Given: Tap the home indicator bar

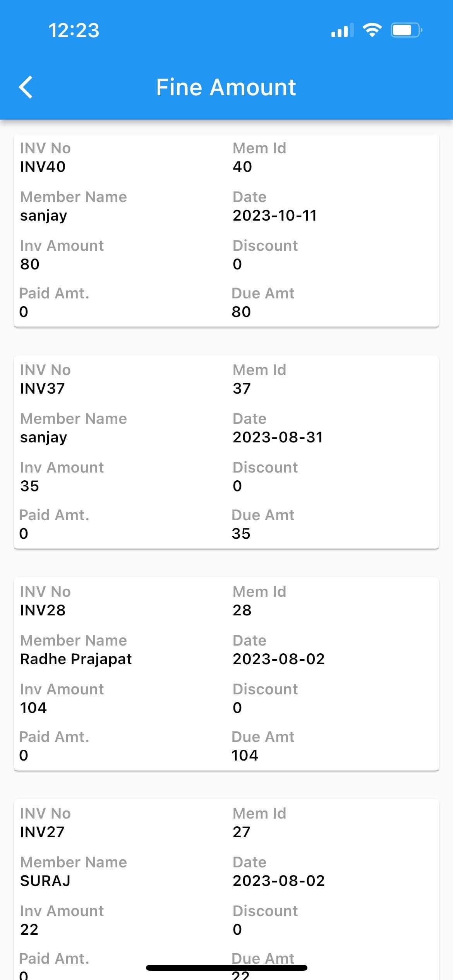Looking at the screenshot, I should 226,968.
